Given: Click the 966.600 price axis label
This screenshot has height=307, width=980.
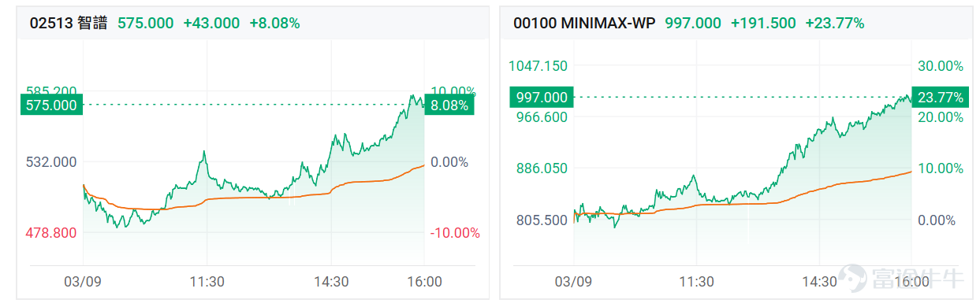Looking at the screenshot, I should click(541, 117).
